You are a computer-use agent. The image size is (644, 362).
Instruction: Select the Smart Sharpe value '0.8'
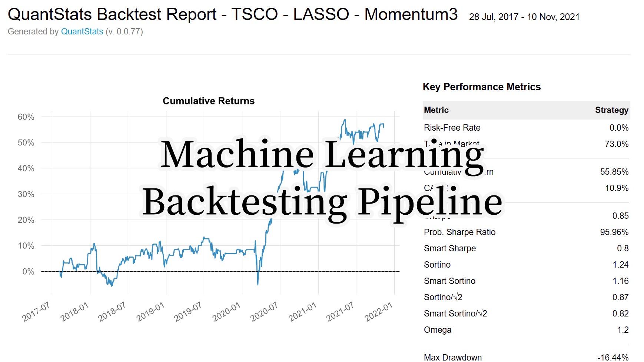(623, 248)
